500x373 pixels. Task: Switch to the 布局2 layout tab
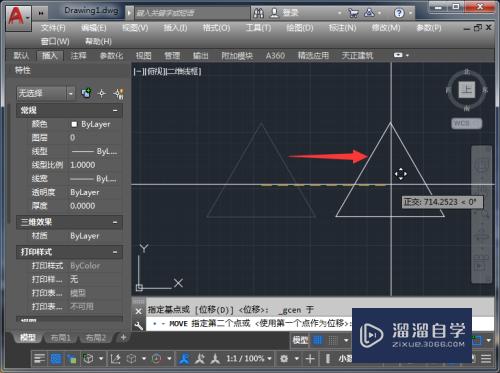tap(95, 338)
